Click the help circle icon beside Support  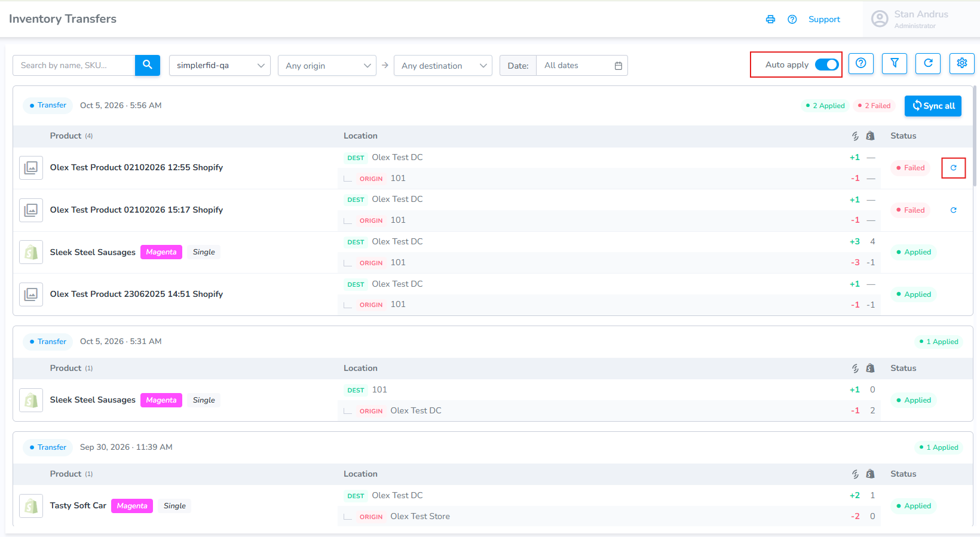point(792,19)
